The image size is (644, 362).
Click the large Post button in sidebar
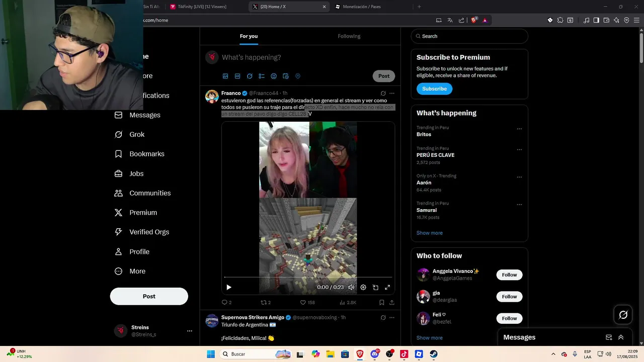pos(149,296)
